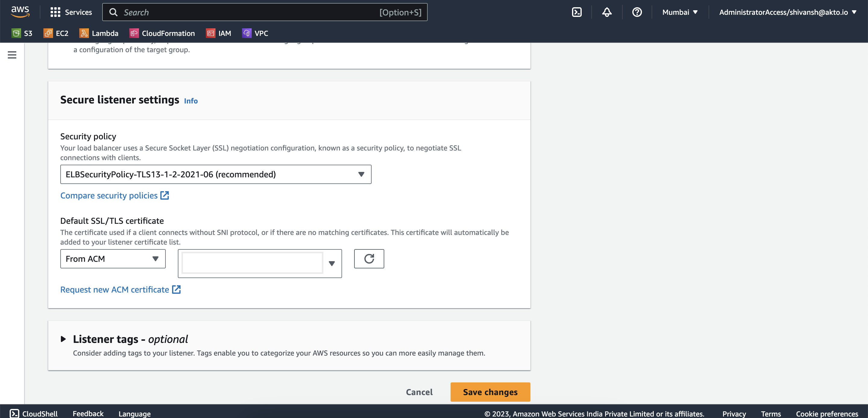
Task: Open the navigation sidebar hamburger icon
Action: coord(12,55)
